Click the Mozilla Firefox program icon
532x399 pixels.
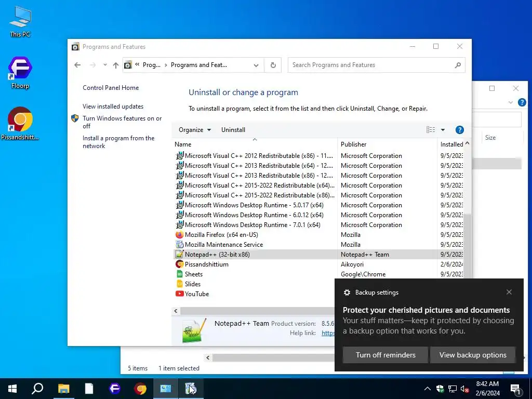click(x=179, y=235)
